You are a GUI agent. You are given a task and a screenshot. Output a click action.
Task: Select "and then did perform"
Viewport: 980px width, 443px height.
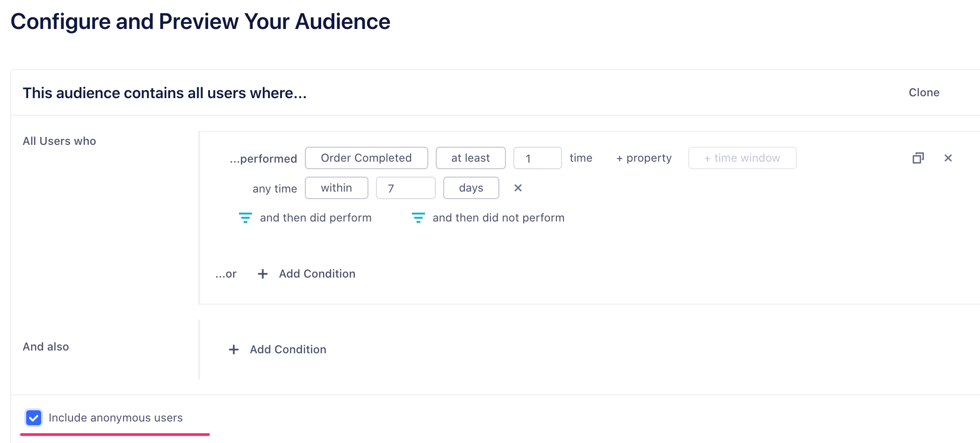point(316,217)
